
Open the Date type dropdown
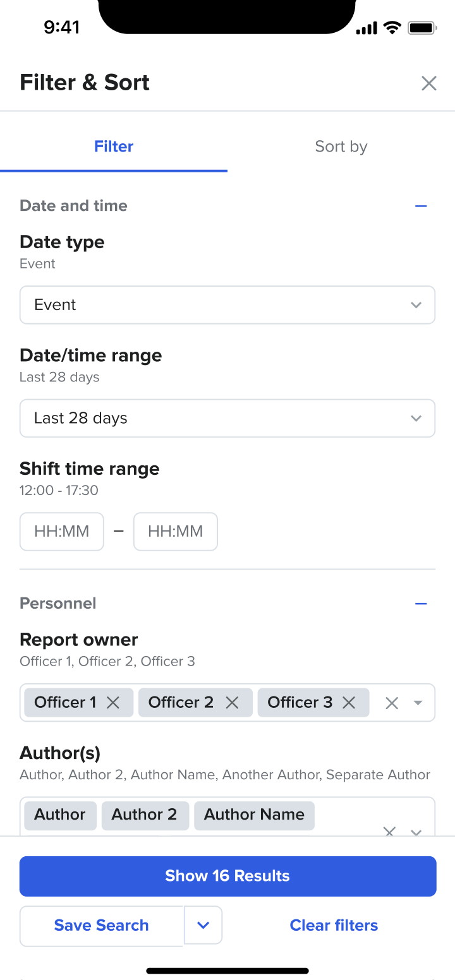227,305
